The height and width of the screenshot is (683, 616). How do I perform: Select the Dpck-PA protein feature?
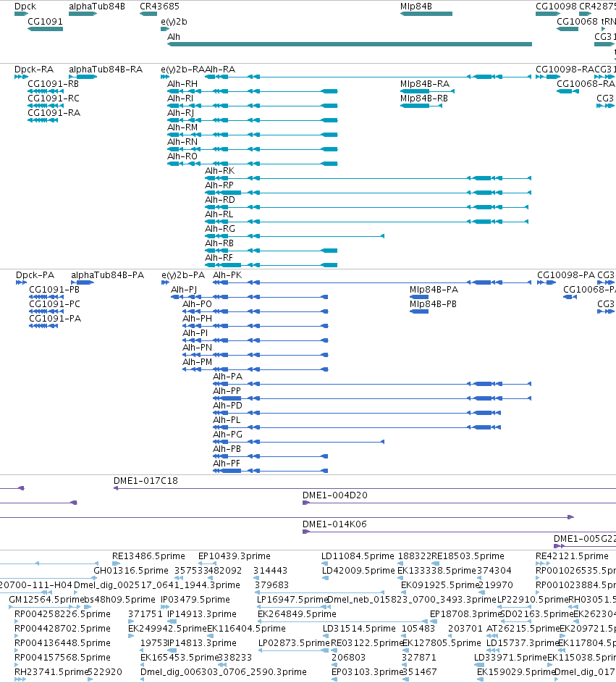click(x=21, y=282)
